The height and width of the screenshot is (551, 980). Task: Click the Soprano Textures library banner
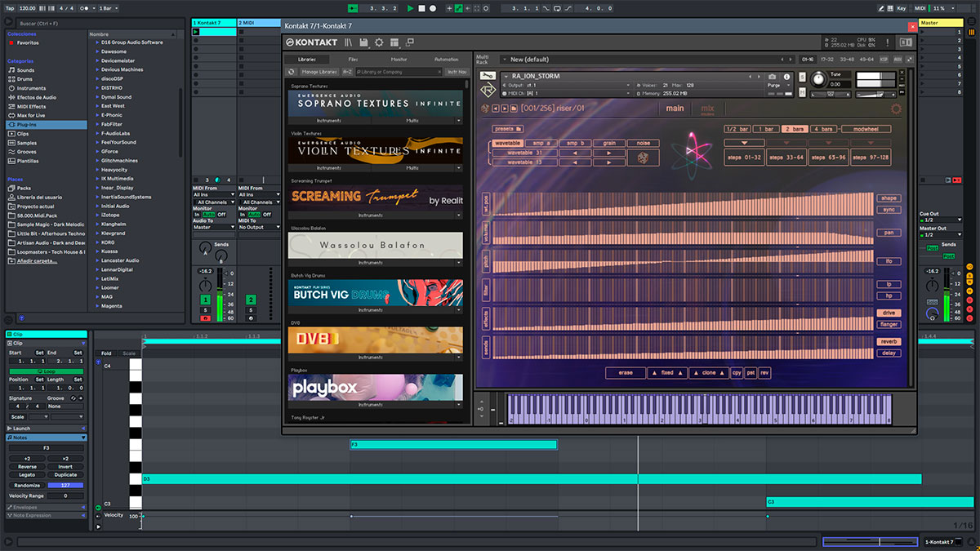coord(376,104)
